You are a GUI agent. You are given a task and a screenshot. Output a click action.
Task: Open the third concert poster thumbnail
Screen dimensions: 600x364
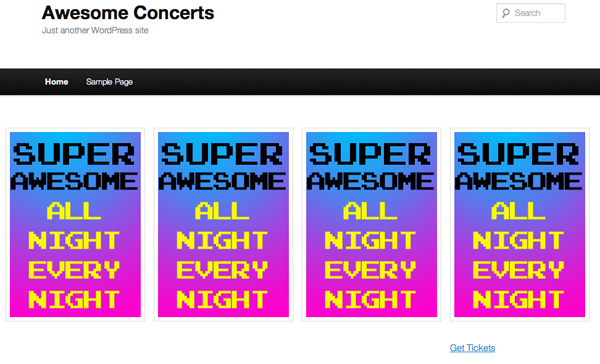pos(372,225)
